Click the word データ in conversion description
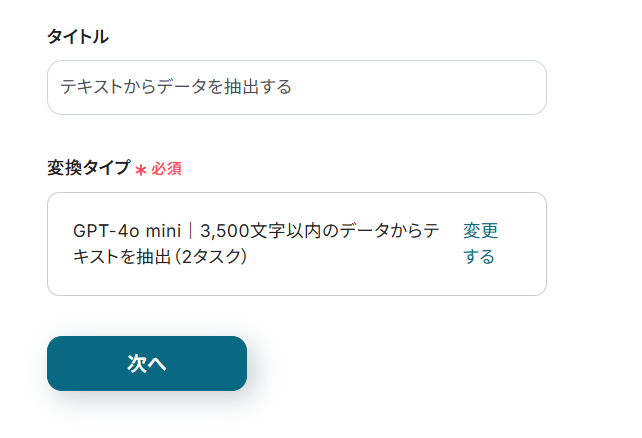The image size is (642, 438). coord(367,231)
